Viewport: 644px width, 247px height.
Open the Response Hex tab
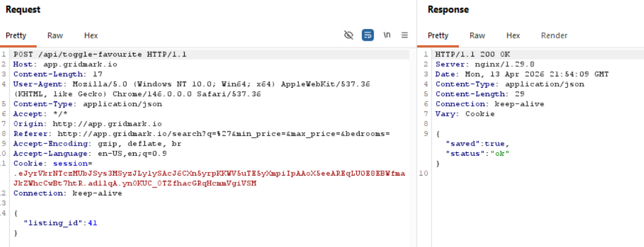tap(513, 35)
